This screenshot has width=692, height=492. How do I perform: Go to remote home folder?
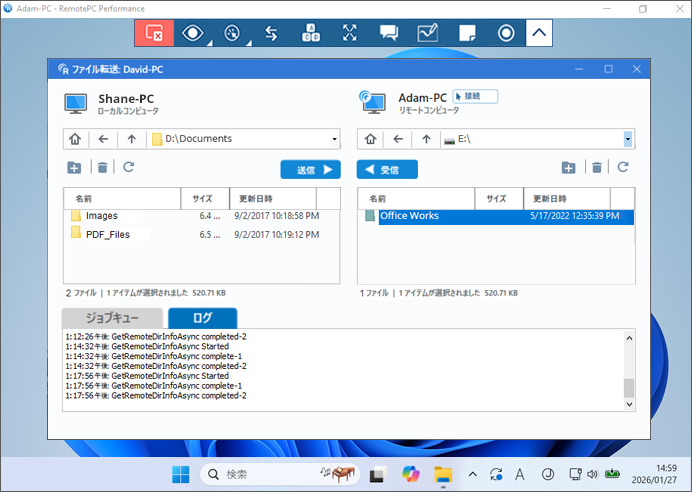(x=370, y=139)
